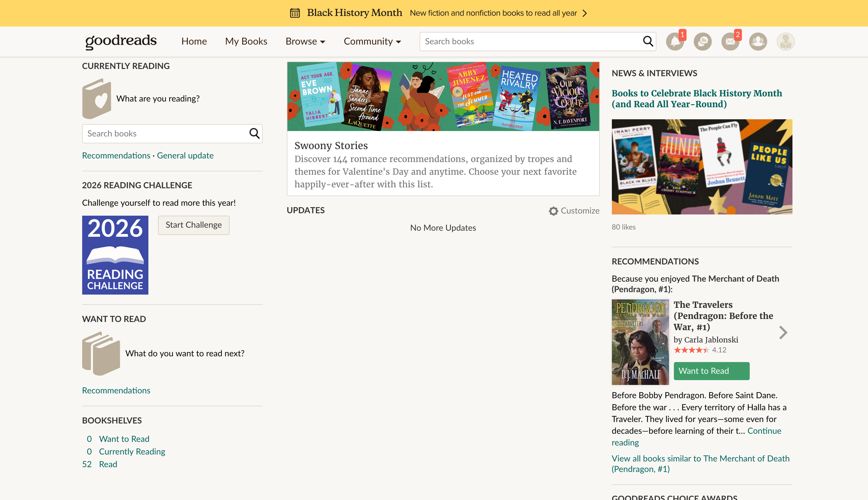The height and width of the screenshot is (500, 868).
Task: Open the notifications bell icon
Action: click(x=674, y=42)
